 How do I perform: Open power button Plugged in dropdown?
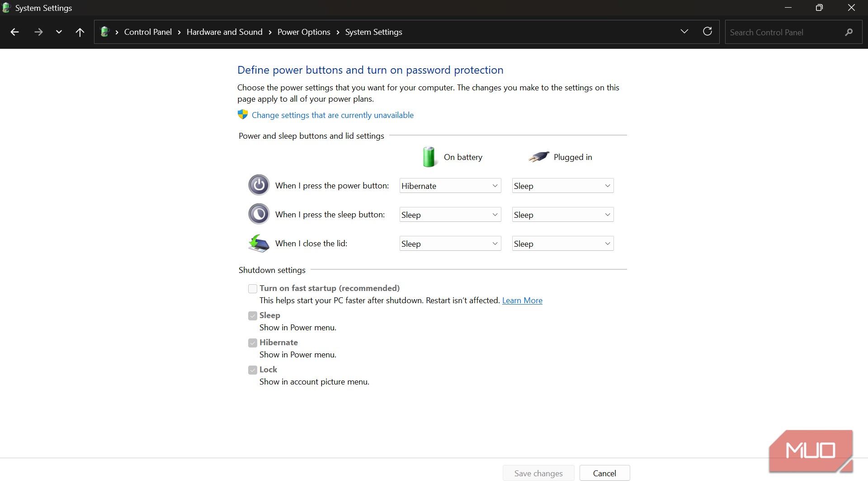(x=563, y=186)
